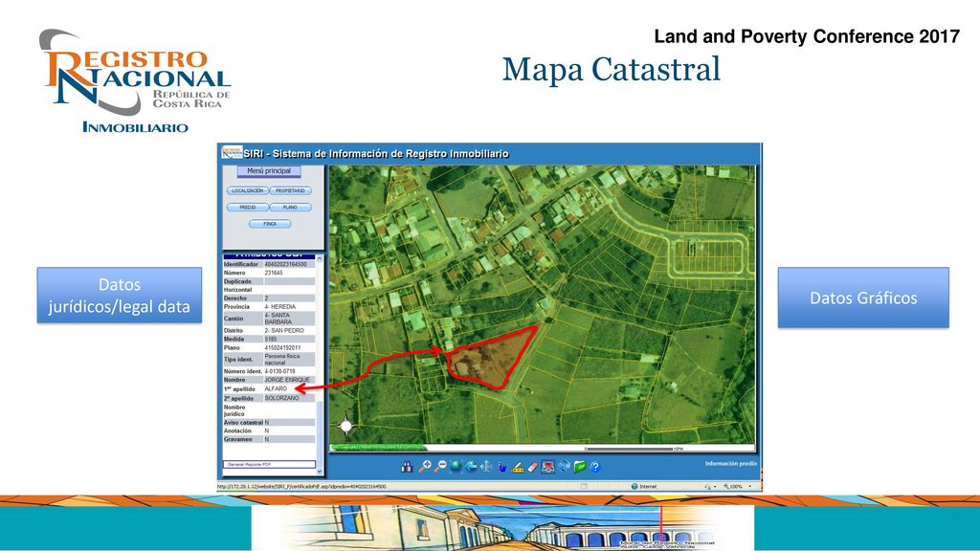Click the Anotación row label
This screenshot has width=980, height=551.
click(237, 431)
